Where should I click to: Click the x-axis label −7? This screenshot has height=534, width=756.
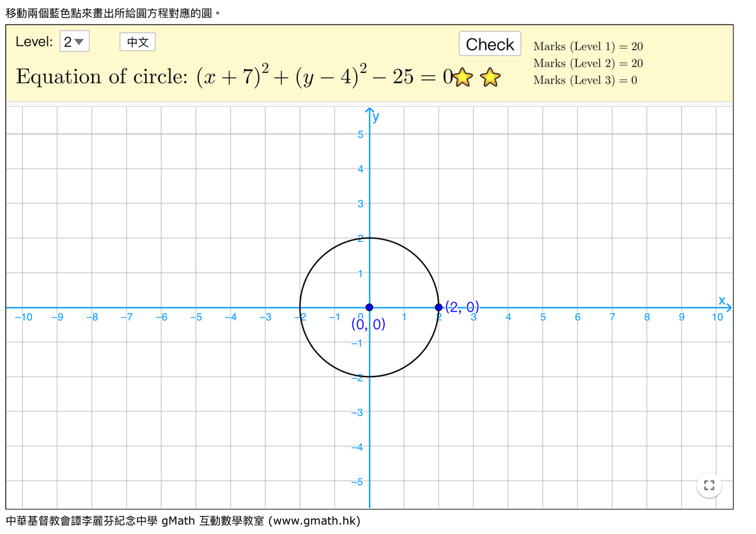pos(127,317)
